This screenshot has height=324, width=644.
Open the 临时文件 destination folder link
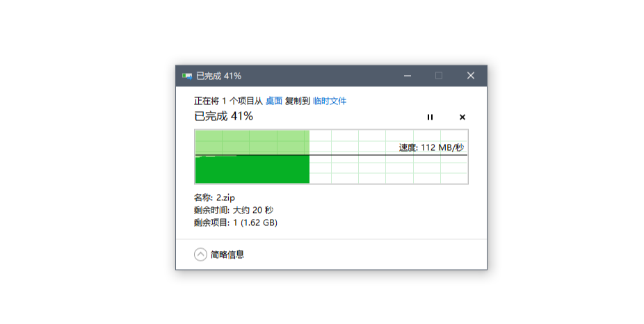pyautogui.click(x=330, y=101)
